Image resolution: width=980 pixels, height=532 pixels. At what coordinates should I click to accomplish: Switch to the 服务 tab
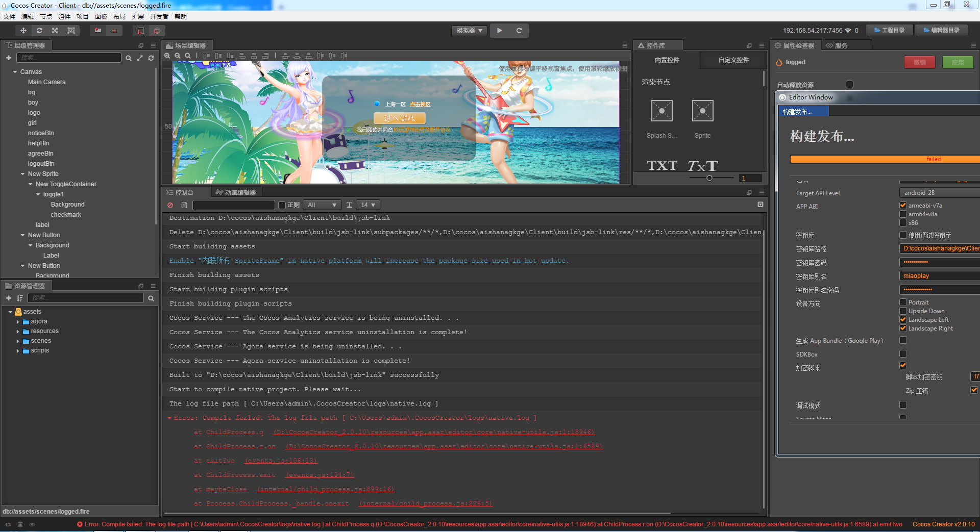tap(837, 45)
